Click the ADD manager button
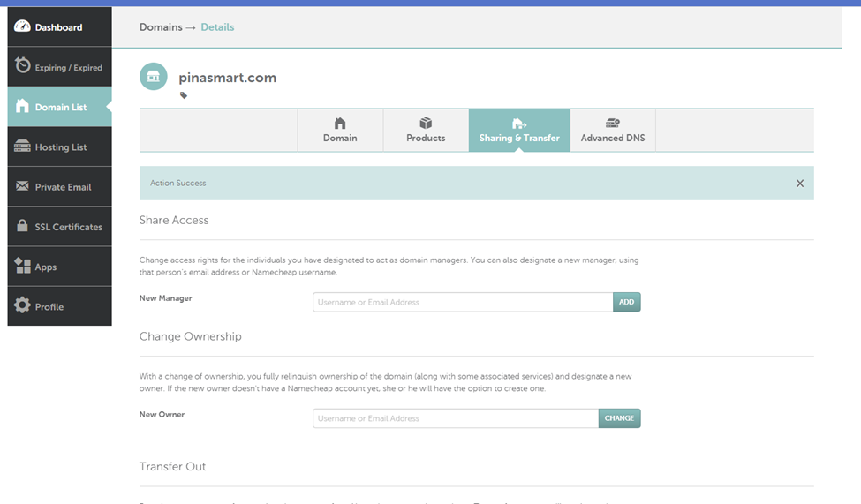Screen dimensions: 861x504 click(x=626, y=302)
